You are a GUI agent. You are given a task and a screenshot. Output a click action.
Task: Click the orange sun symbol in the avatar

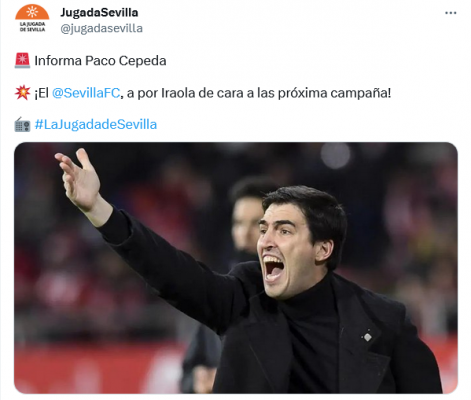pos(32,12)
